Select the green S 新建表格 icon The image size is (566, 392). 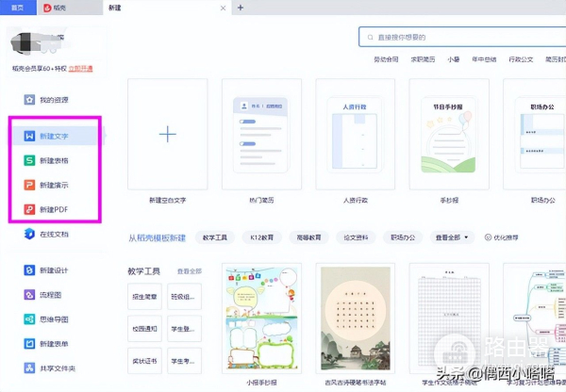coord(29,160)
